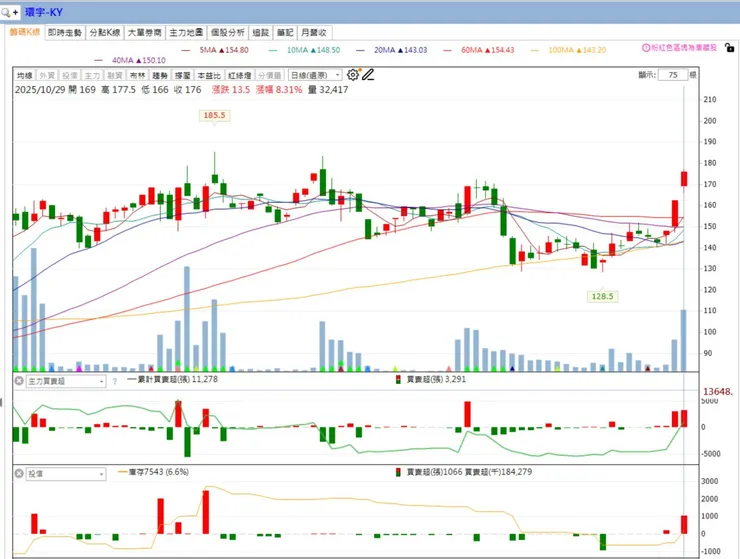Toggle the 本益比 overlay button
Image resolution: width=740 pixels, height=559 pixels.
coord(209,76)
